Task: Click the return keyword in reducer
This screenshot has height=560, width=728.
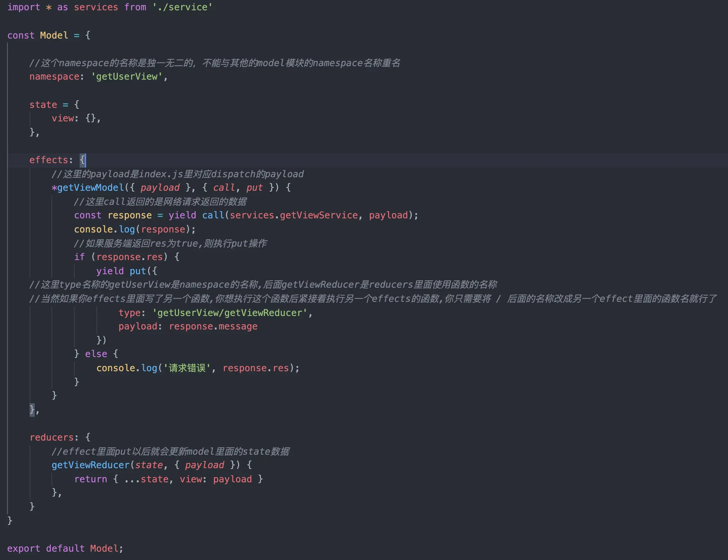Action: coord(90,479)
